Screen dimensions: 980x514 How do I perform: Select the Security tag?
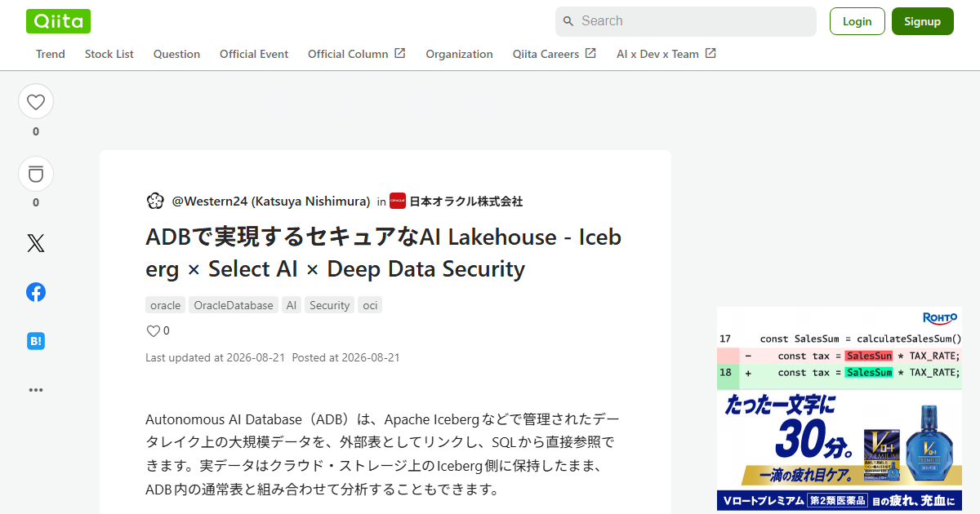tap(330, 305)
